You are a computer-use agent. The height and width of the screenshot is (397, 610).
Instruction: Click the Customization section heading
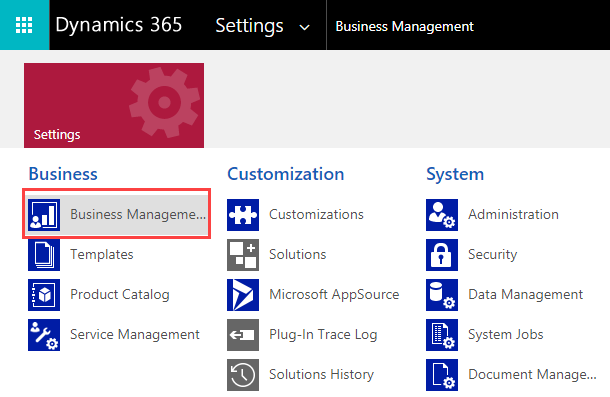286,174
